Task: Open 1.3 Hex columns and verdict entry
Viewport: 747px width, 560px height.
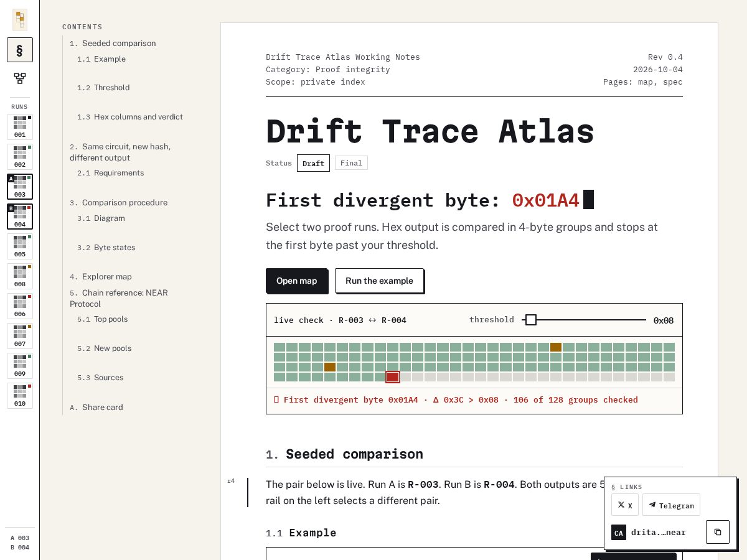Action: (130, 117)
